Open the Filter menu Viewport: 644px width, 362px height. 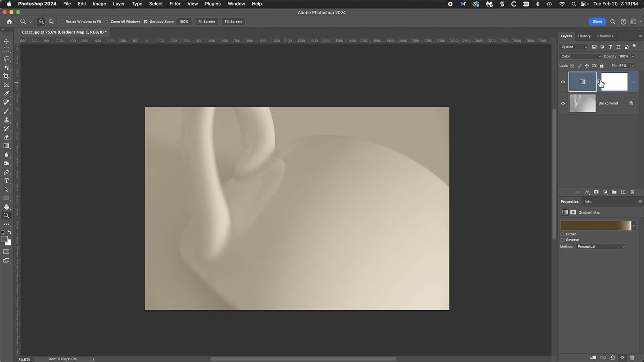pyautogui.click(x=175, y=4)
